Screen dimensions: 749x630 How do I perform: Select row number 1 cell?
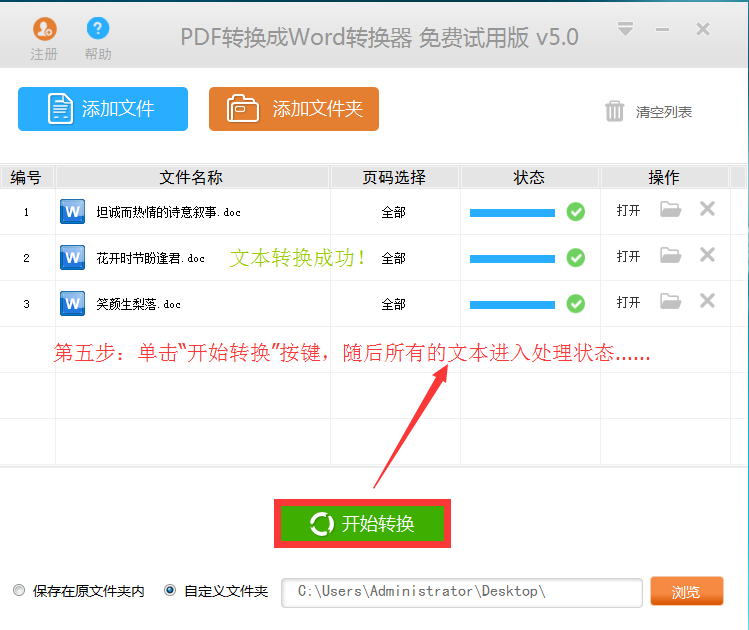click(x=27, y=212)
